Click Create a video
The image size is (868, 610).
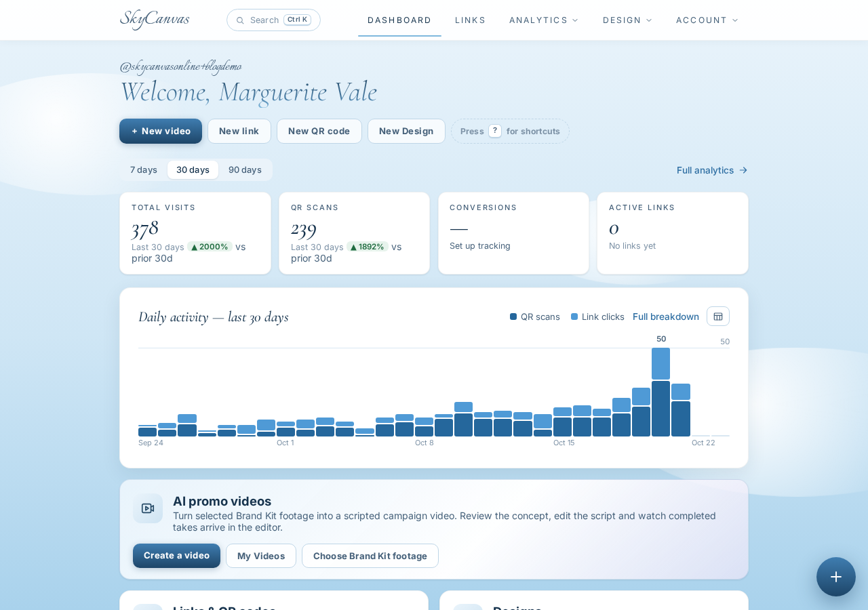176,556
